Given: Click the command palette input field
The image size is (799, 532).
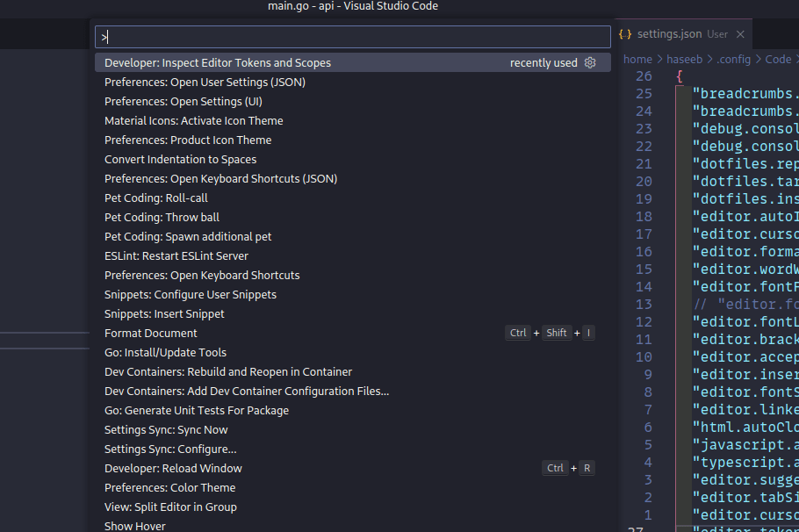Looking at the screenshot, I should 351,37.
